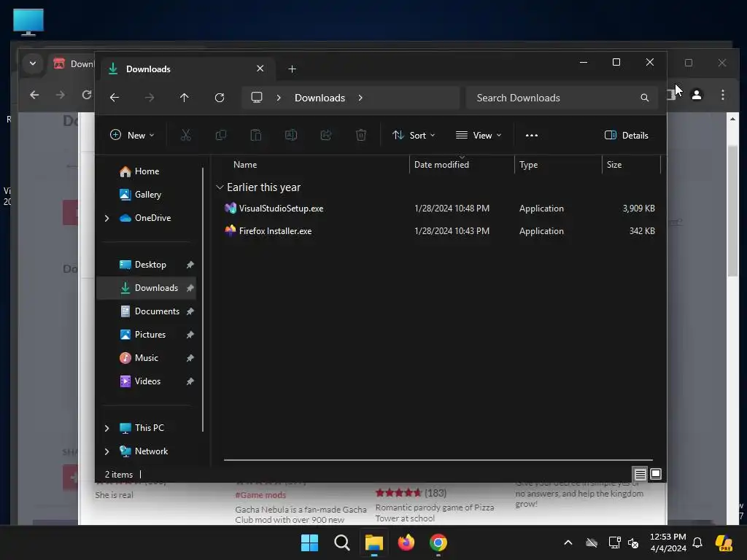Image resolution: width=747 pixels, height=560 pixels.
Task: Select Videos in navigation pane
Action: coord(147,381)
